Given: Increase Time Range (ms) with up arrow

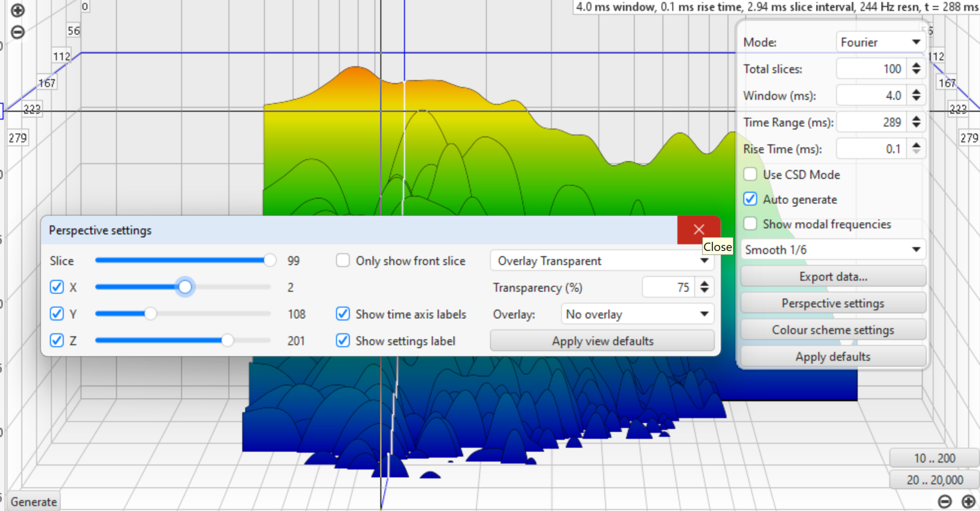Looking at the screenshot, I should [916, 119].
